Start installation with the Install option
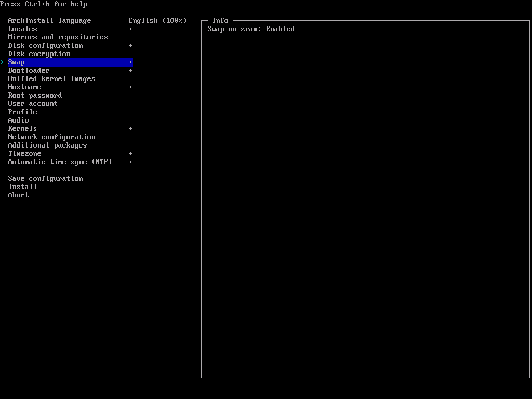 [22, 187]
